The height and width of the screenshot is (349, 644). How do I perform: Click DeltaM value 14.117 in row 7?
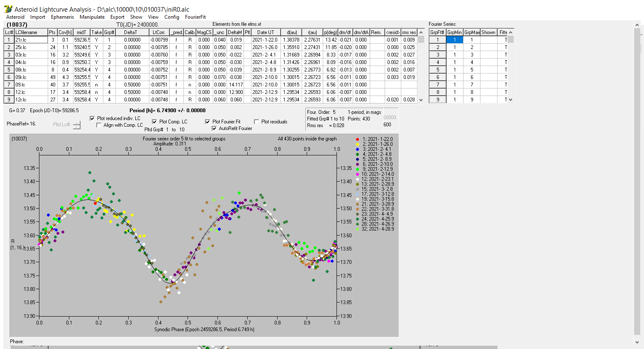point(235,85)
